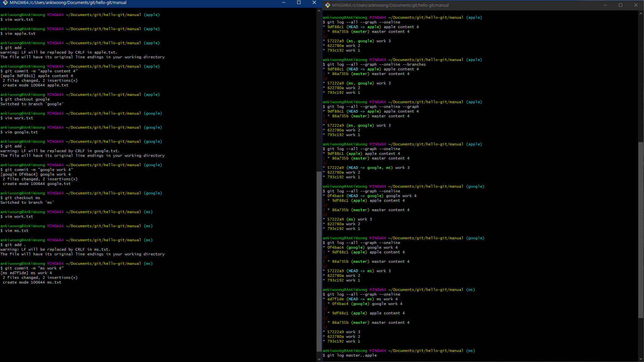Click the left window's title bar path text
This screenshot has width=644, height=362.
[x=68, y=3]
